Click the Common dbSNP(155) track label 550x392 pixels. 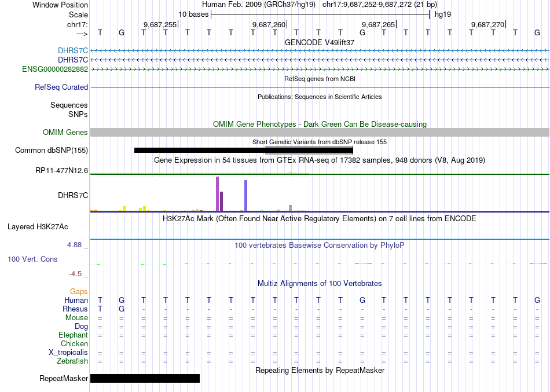(x=52, y=150)
